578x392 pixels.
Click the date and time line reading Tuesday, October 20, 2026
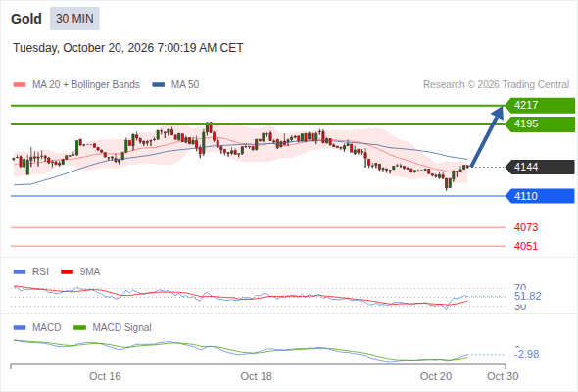click(x=128, y=48)
